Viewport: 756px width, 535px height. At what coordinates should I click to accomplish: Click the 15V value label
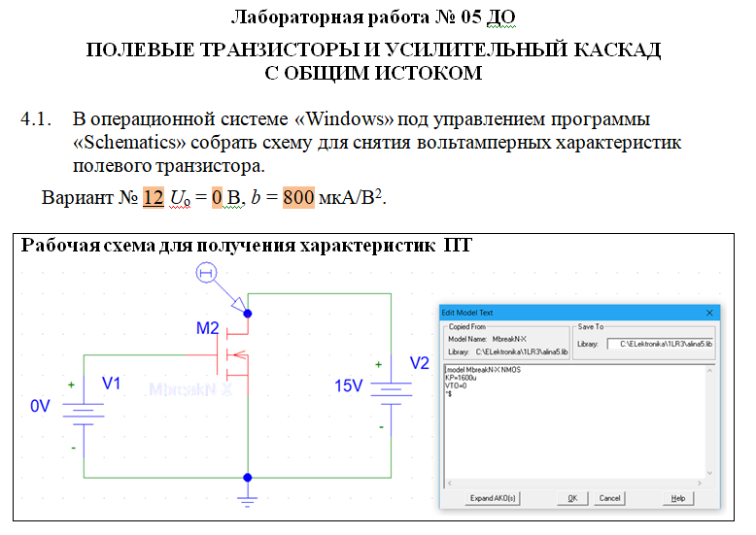(x=349, y=385)
